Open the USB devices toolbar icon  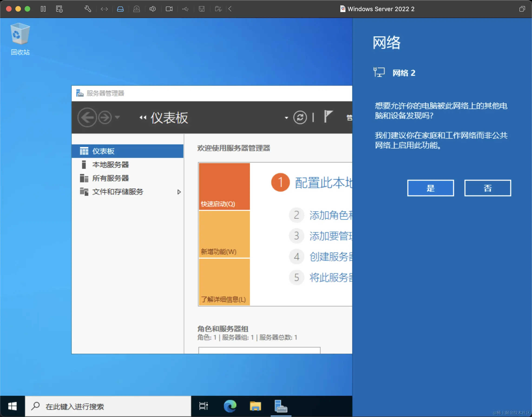coord(185,9)
